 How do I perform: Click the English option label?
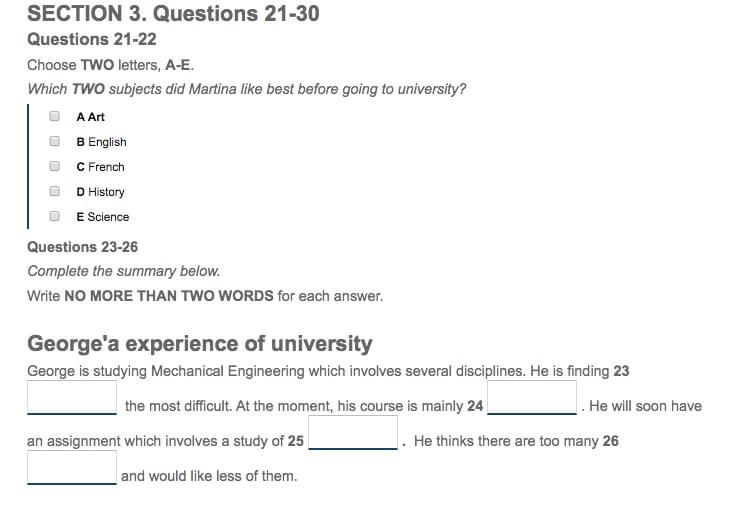click(x=101, y=142)
